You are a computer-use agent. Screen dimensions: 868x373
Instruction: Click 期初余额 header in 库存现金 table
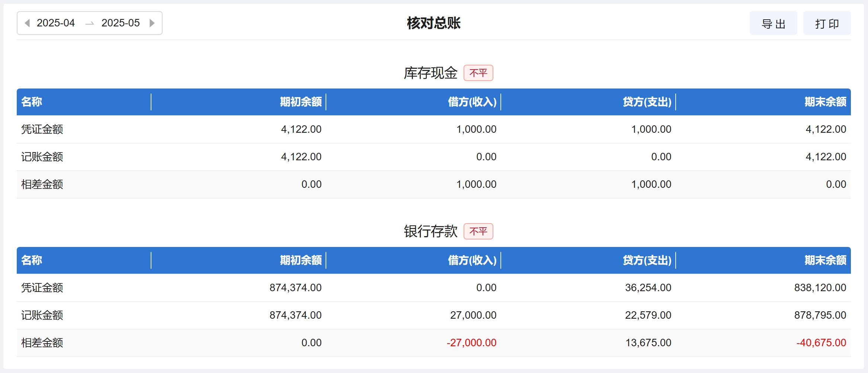pyautogui.click(x=301, y=102)
